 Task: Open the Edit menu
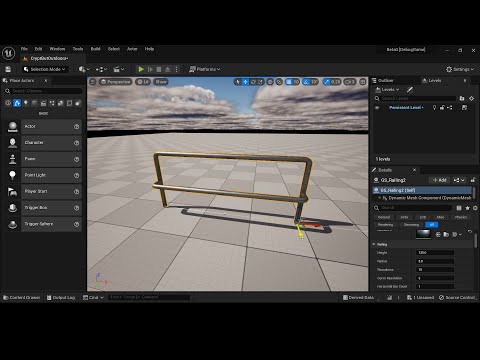[x=39, y=49]
